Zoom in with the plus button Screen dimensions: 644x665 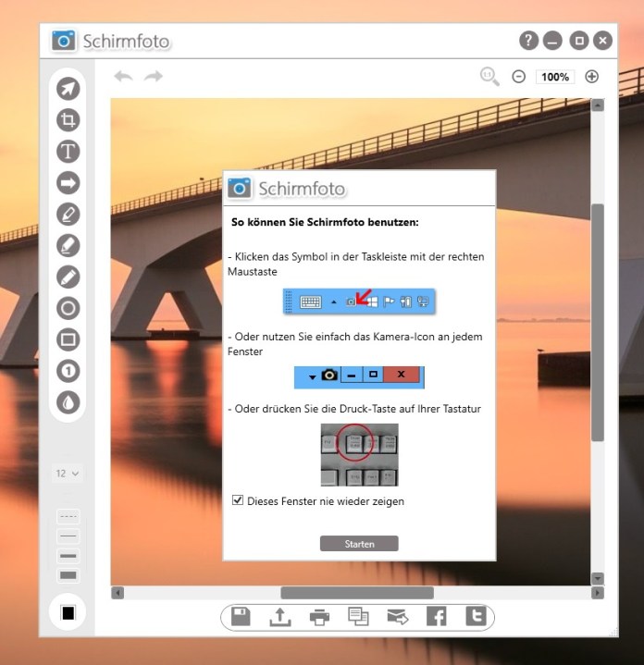592,77
